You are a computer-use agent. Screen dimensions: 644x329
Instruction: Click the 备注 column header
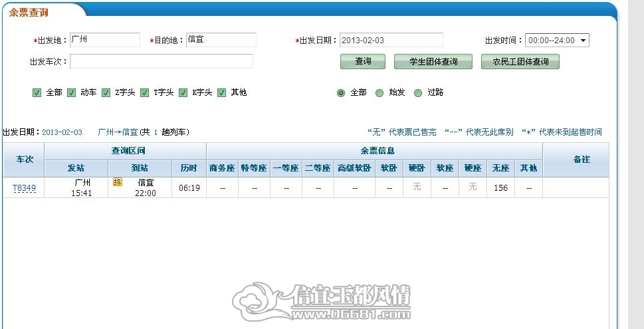[576, 160]
